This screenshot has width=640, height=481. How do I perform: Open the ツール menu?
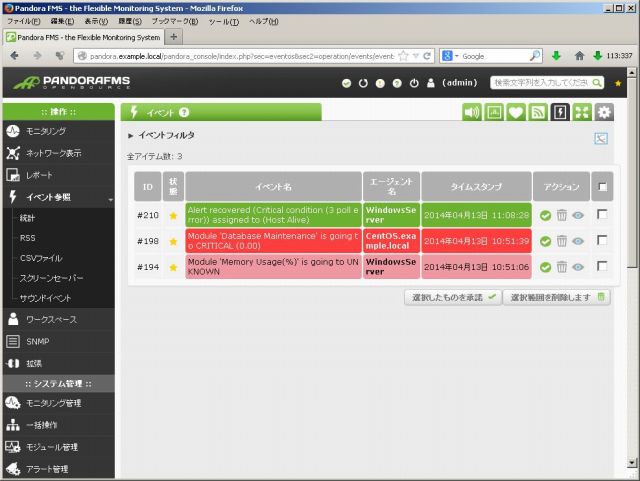[x=224, y=21]
